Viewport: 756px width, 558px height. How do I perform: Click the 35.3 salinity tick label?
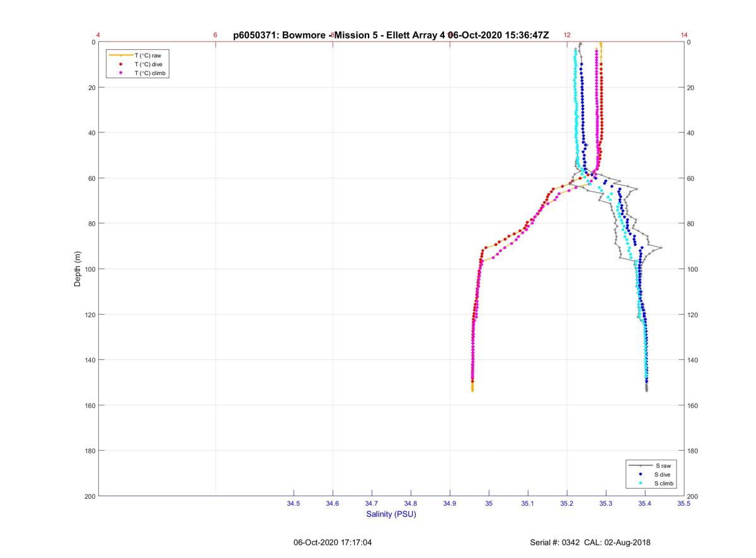pyautogui.click(x=606, y=504)
